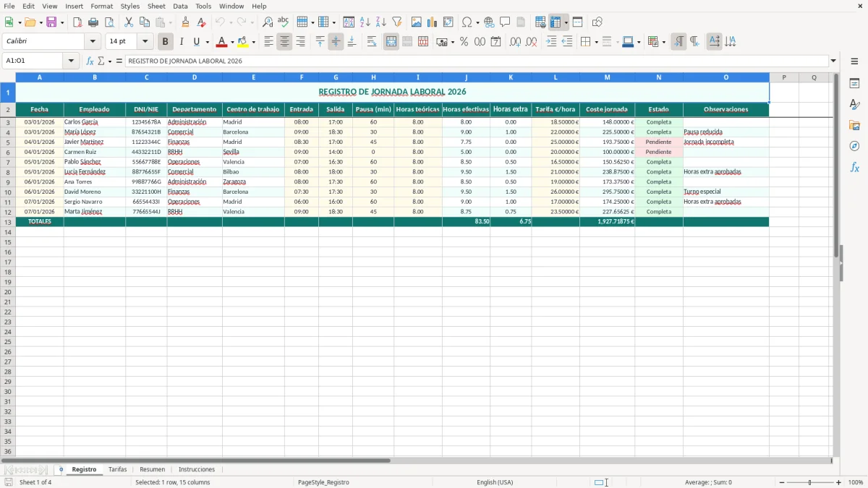This screenshot has width=868, height=488.
Task: Toggle Align Top button
Action: coord(320,42)
